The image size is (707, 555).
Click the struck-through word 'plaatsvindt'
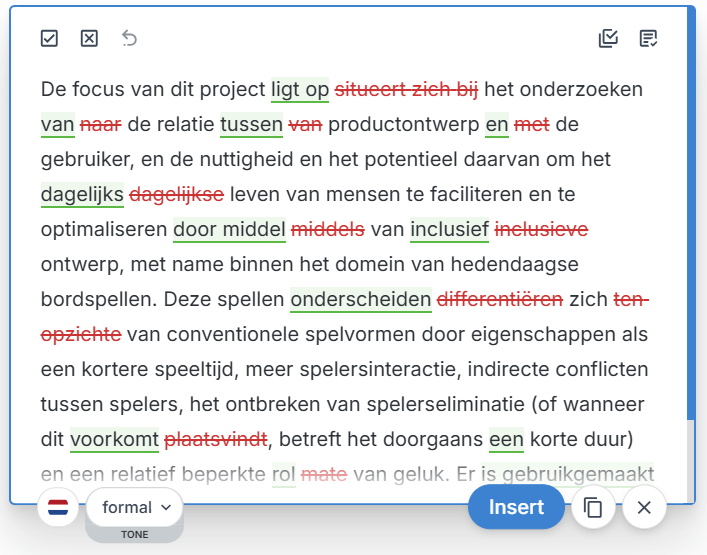click(x=215, y=439)
